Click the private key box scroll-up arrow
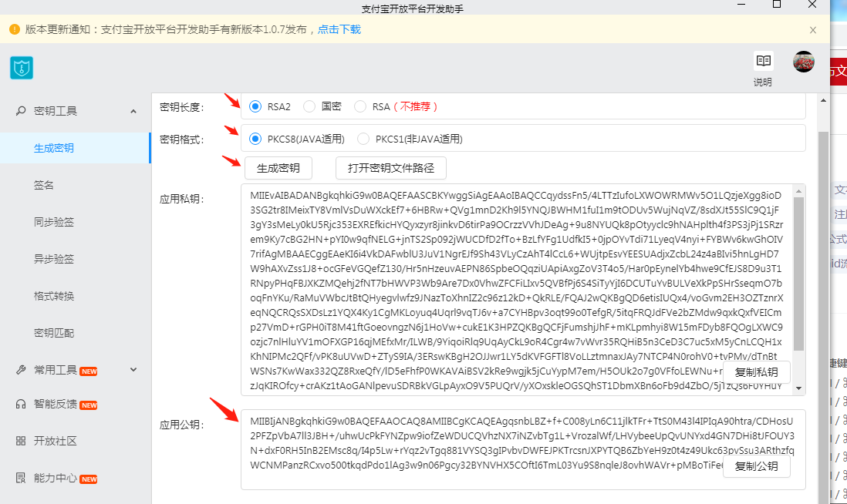 (x=798, y=191)
